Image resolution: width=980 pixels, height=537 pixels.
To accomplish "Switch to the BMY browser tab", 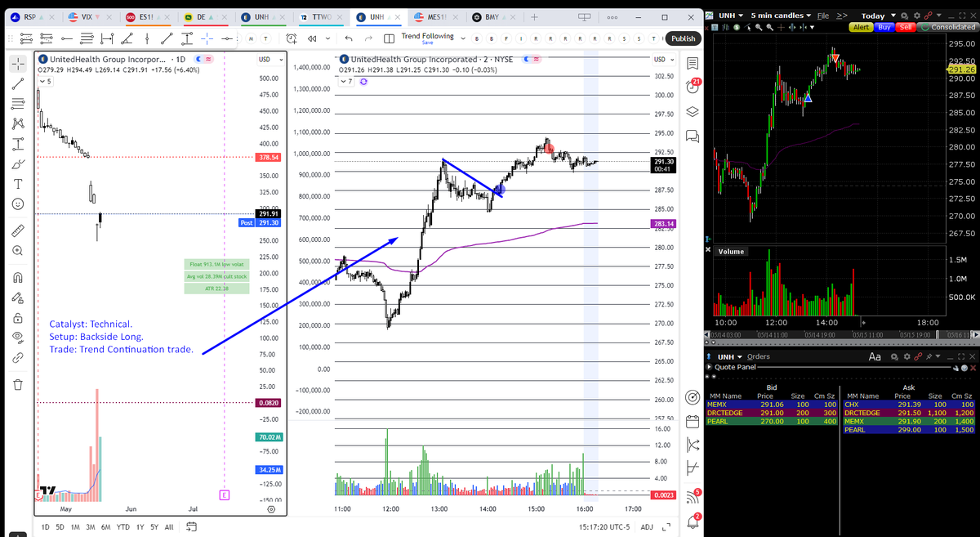I will 492,16.
